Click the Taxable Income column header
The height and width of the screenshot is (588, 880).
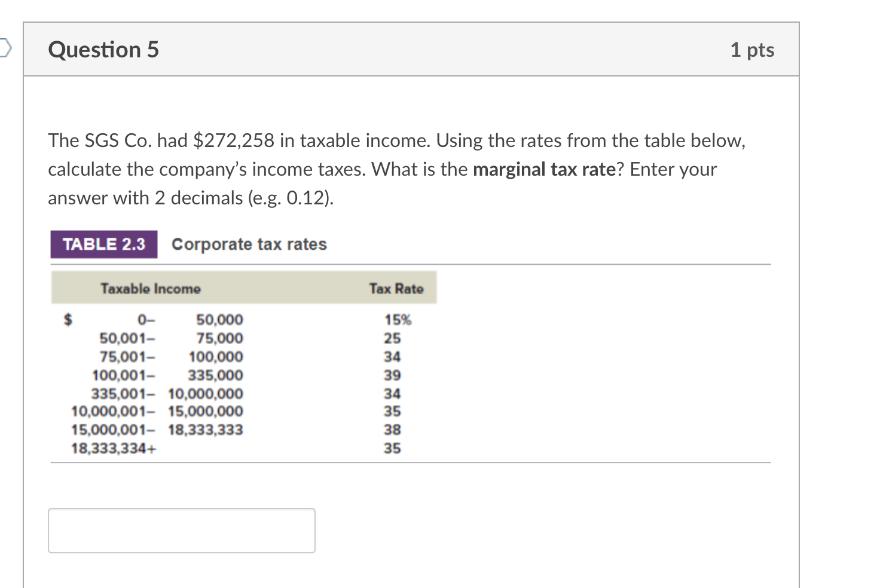pyautogui.click(x=151, y=288)
